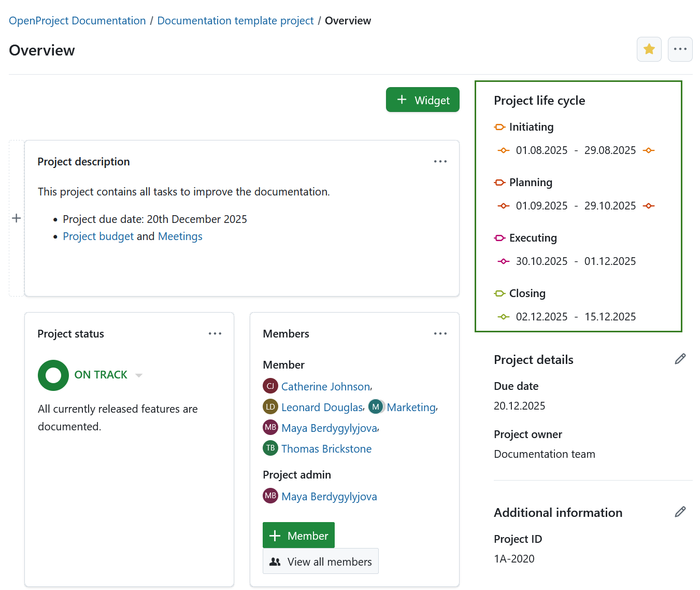The height and width of the screenshot is (590, 700).
Task: Click the Marketing group avatar
Action: point(376,406)
